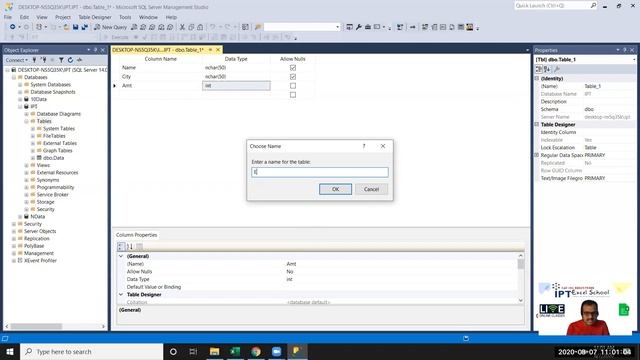The height and width of the screenshot is (360, 640).
Task: Click Object Explorer disconnect icon
Action: coord(43,60)
